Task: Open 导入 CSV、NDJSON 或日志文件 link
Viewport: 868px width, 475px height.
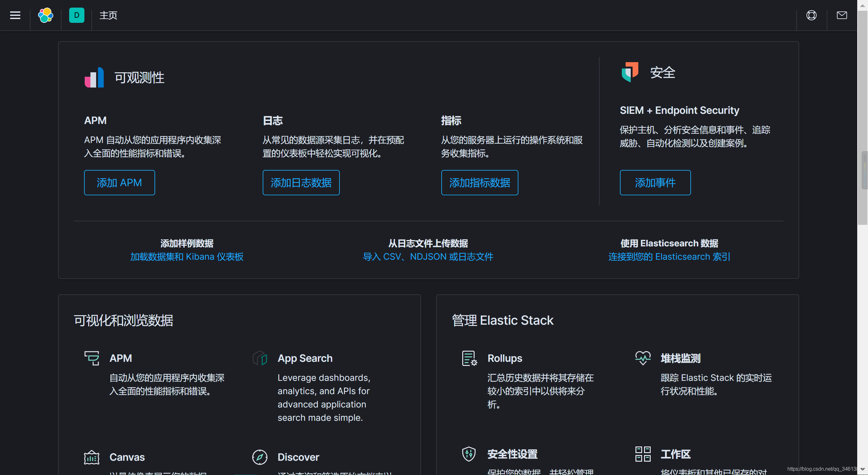Action: 428,257
